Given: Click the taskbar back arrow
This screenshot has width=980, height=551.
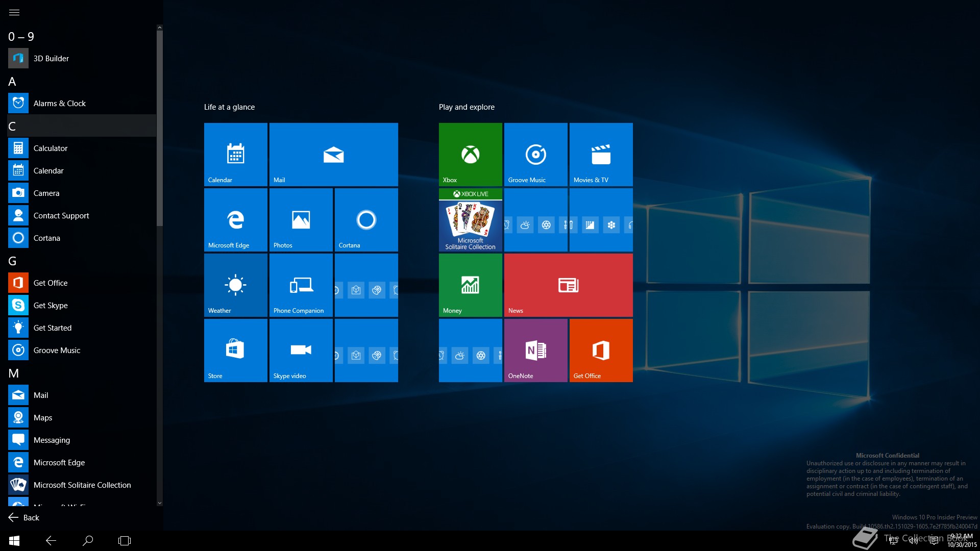Looking at the screenshot, I should [51, 541].
